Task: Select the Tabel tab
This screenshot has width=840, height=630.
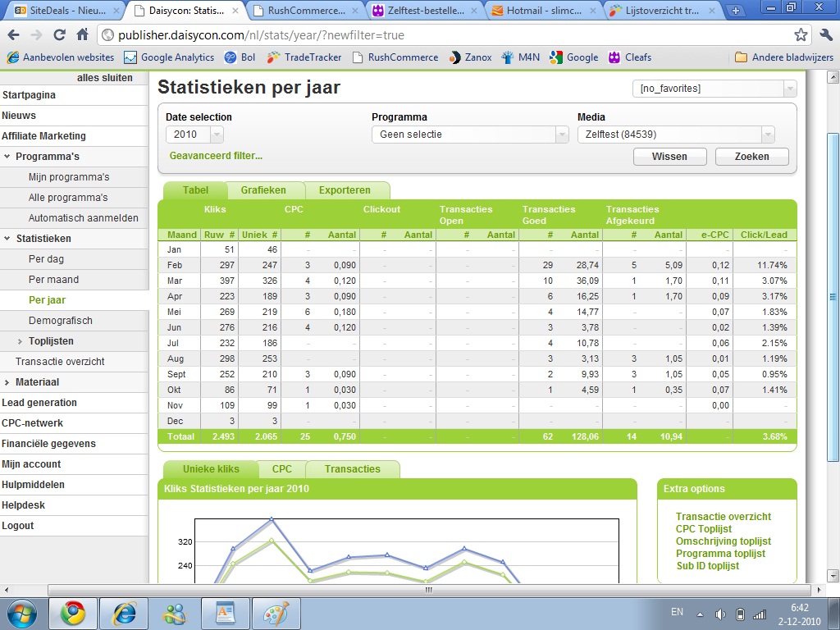Action: tap(195, 190)
